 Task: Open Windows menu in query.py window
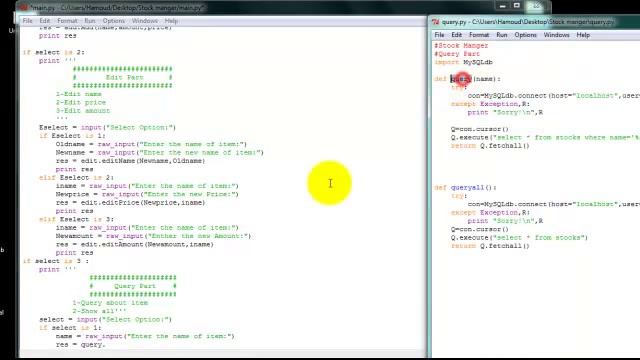click(x=556, y=35)
